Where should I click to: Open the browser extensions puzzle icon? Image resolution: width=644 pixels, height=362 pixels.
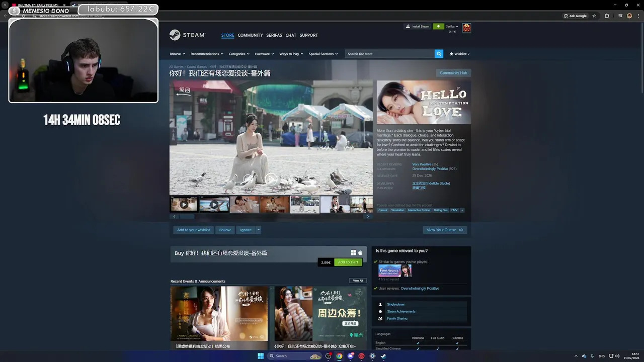point(607,16)
